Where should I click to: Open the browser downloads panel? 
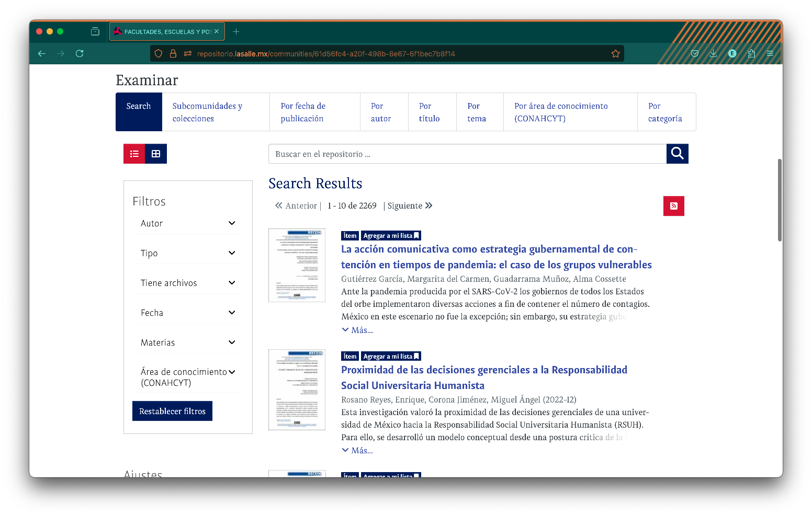(713, 53)
